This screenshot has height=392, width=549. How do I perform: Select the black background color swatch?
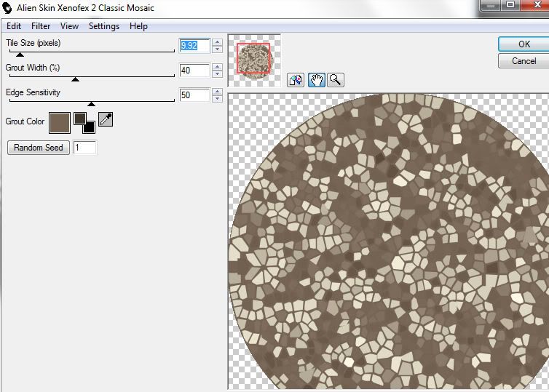coord(90,127)
